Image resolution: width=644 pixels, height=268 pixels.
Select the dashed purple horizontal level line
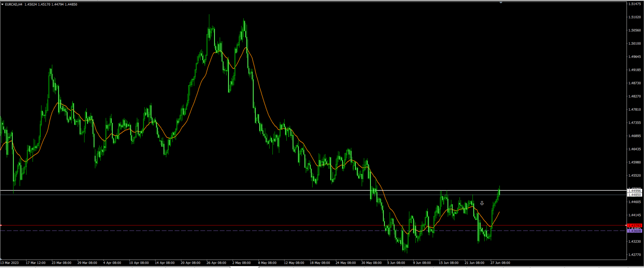coord(235,231)
